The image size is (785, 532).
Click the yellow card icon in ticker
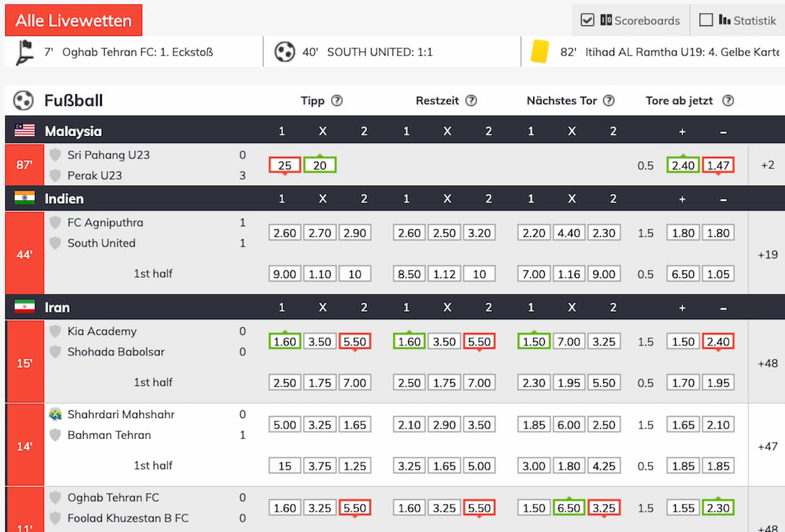coord(540,52)
